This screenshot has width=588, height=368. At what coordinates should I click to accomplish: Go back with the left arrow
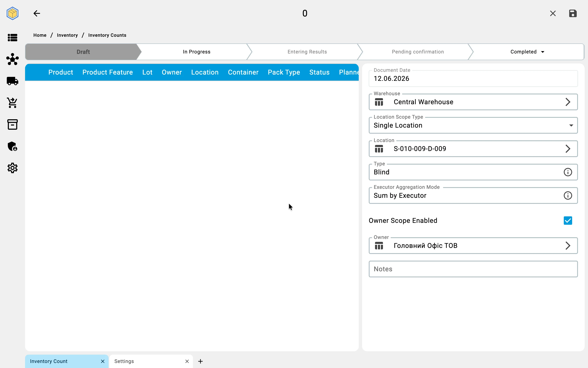(x=37, y=13)
